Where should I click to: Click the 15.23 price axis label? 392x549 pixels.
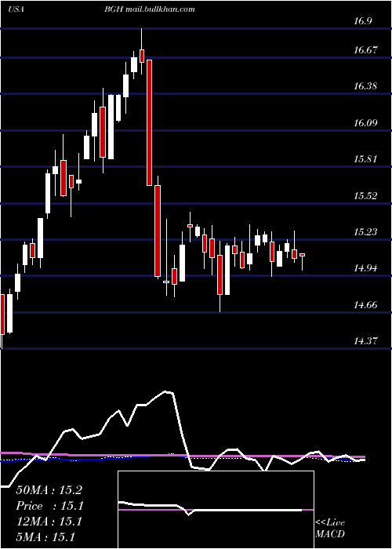[x=365, y=232]
